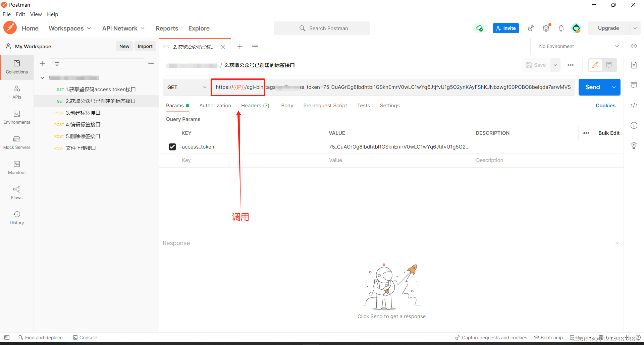The height and width of the screenshot is (345, 644).
Task: Switch to the Settings tab
Action: (390, 106)
